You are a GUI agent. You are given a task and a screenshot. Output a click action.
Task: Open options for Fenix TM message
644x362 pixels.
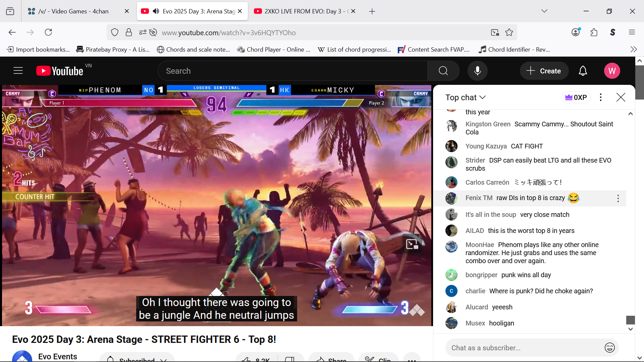(618, 198)
